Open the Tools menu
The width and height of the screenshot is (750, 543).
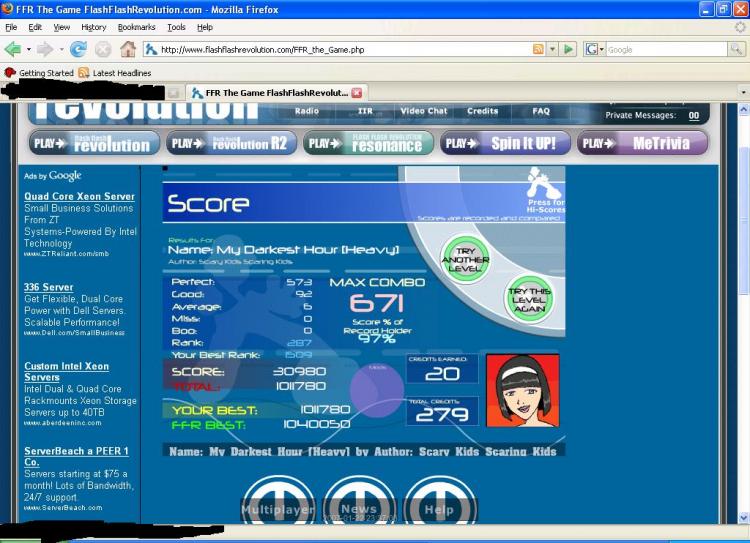tap(176, 27)
